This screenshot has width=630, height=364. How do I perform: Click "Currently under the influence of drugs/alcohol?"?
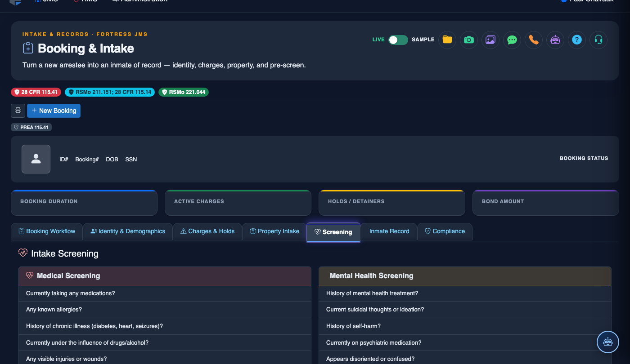click(165, 343)
